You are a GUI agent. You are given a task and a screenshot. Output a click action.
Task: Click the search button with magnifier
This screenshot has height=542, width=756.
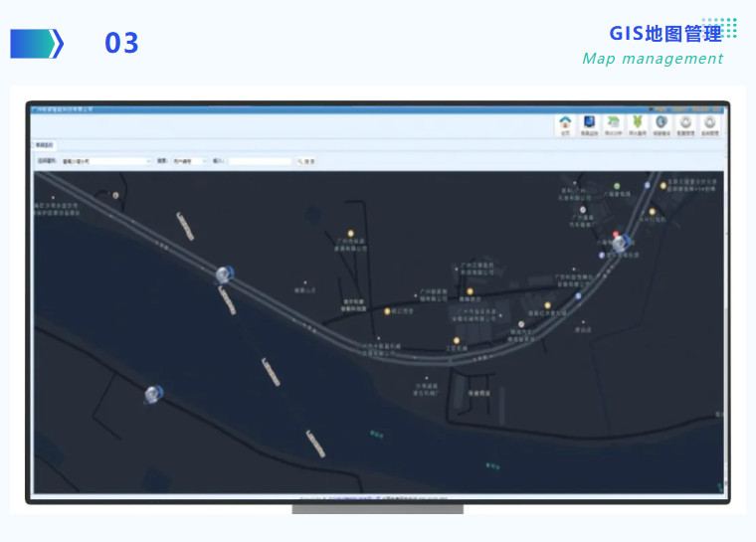(306, 160)
